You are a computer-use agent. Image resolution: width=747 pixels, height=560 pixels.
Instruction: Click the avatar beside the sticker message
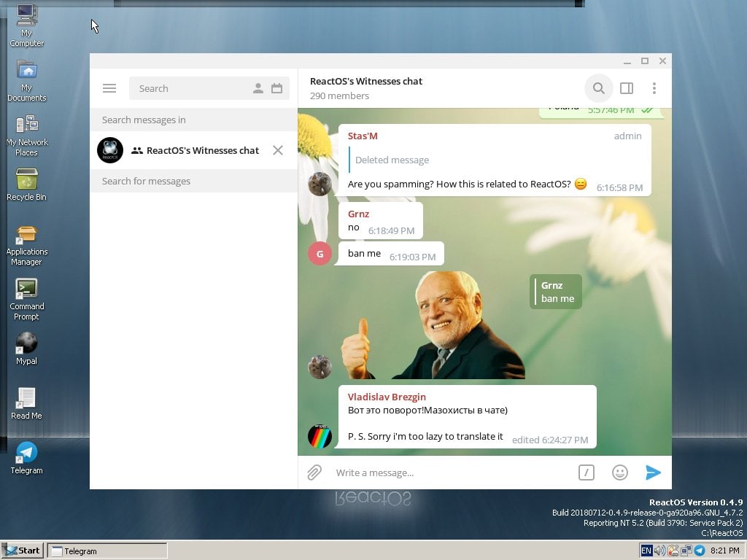(320, 367)
